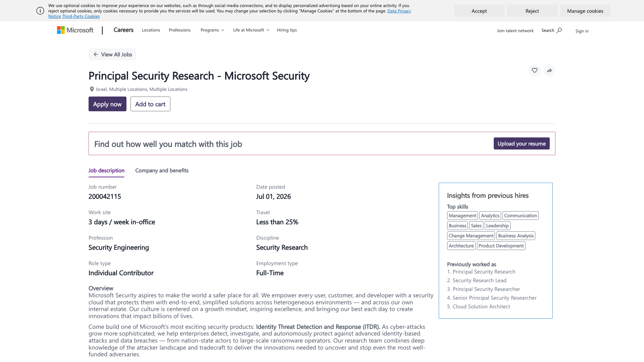Select the Change Management skill tag
This screenshot has width=644, height=362.
[x=471, y=236]
